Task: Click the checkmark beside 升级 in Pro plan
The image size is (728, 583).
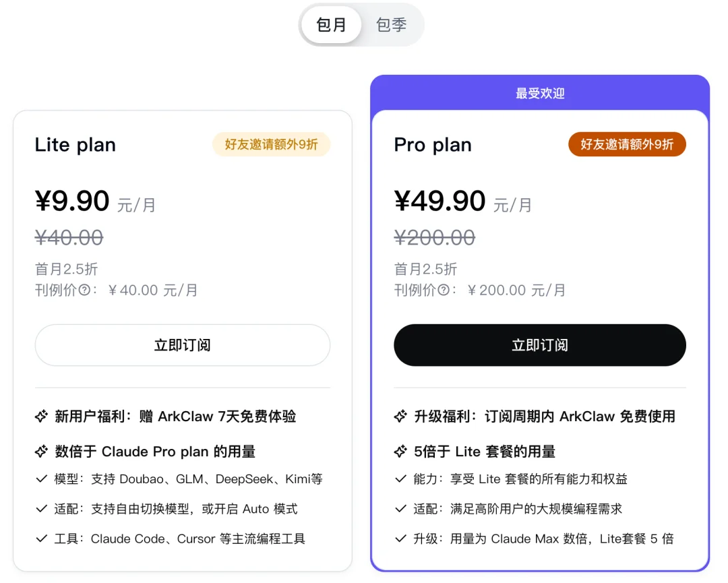Action: tap(401, 539)
